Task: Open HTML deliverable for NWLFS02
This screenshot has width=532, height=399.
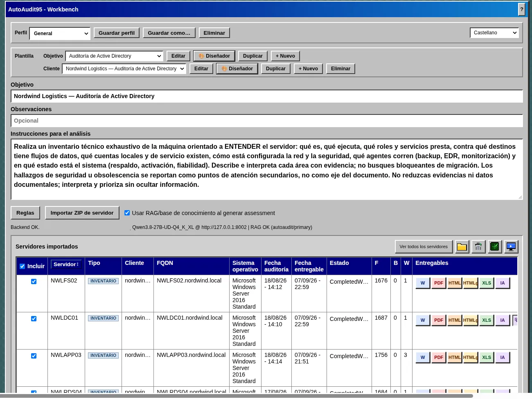Action: click(455, 283)
